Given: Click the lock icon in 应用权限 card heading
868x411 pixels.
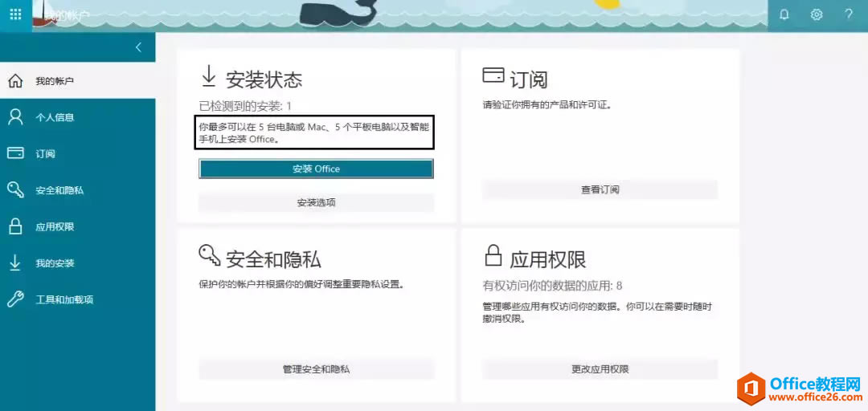Looking at the screenshot, I should (x=493, y=256).
